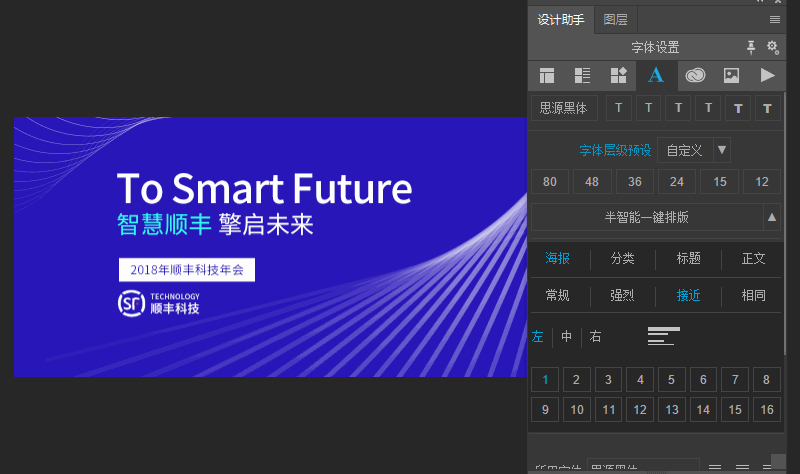
Task: Click the text alignment preview icon
Action: (x=663, y=336)
